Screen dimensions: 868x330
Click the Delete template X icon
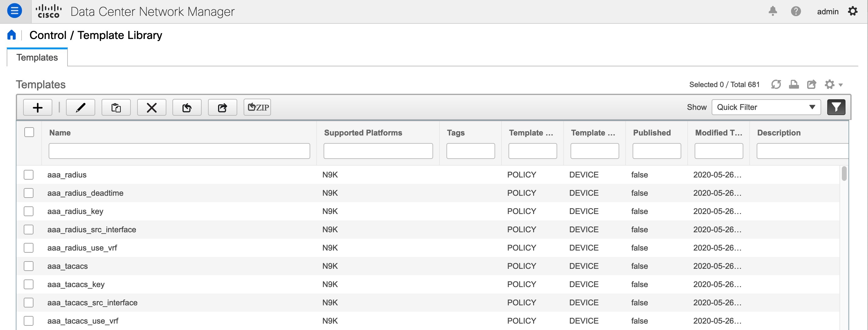(151, 107)
